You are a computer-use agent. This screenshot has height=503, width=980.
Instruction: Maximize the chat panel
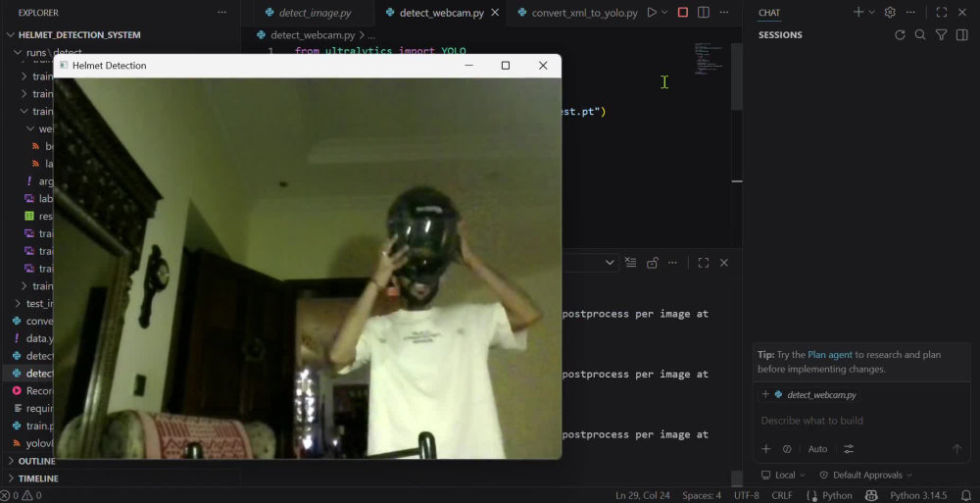point(941,13)
